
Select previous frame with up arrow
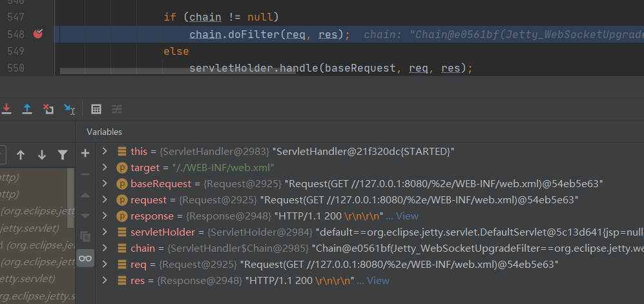(21, 155)
